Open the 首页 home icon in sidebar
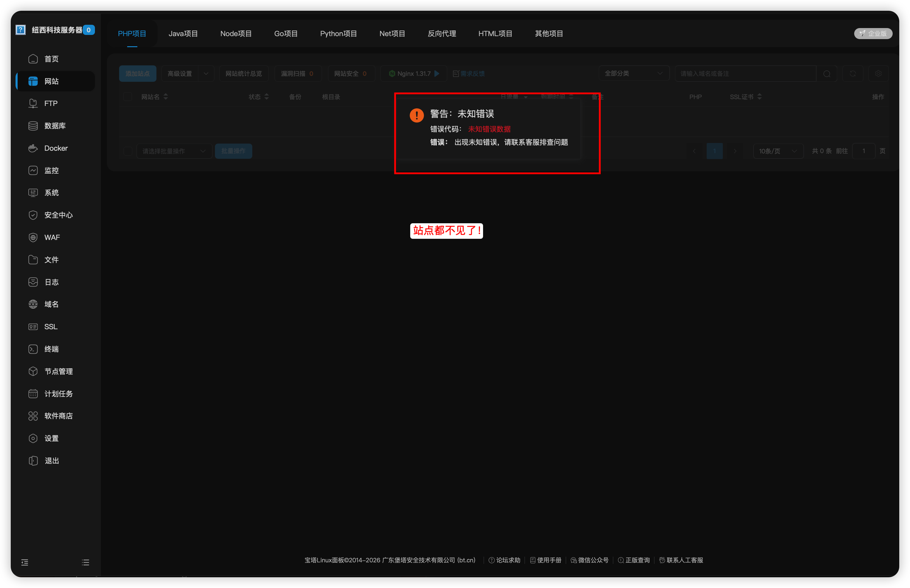This screenshot has width=910, height=588. tap(33, 59)
